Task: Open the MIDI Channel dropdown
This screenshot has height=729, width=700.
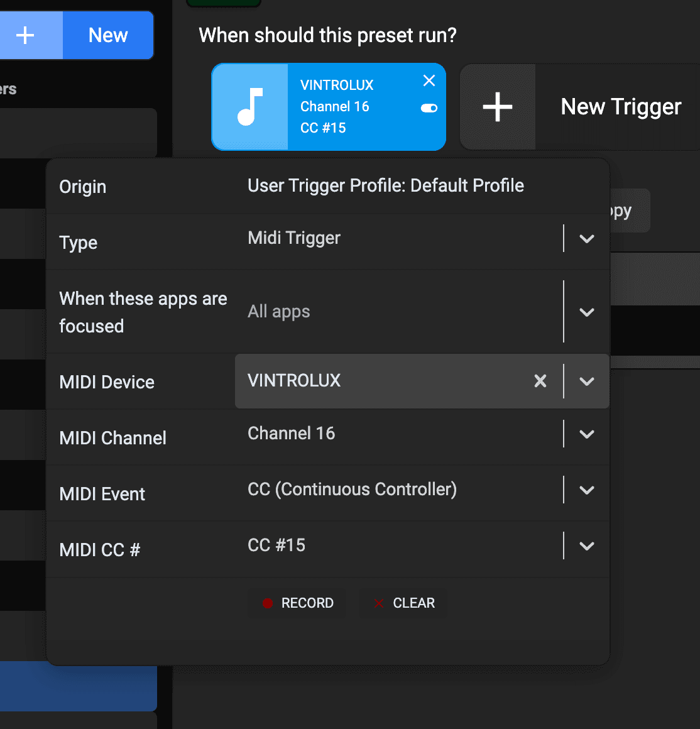Action: 586,434
